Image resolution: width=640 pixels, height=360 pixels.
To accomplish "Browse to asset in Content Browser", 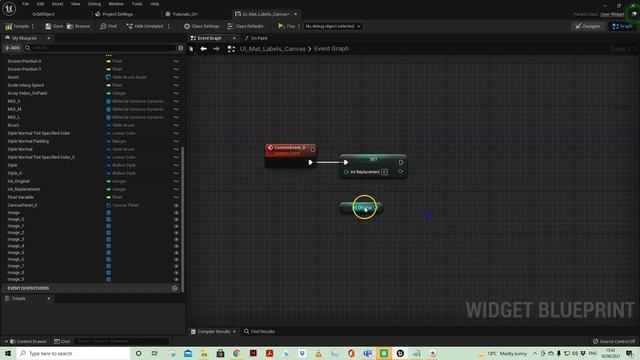I will coord(78,26).
